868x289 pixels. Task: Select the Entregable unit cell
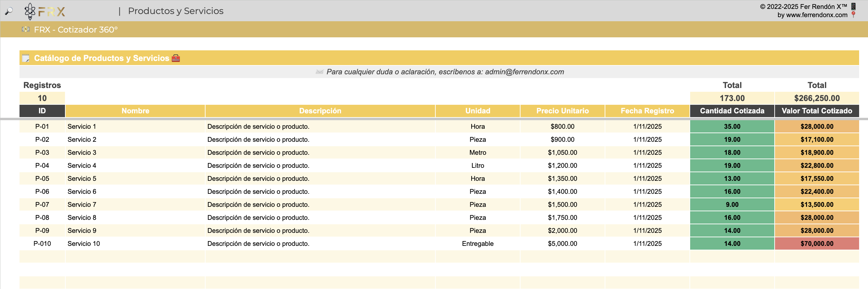(477, 243)
